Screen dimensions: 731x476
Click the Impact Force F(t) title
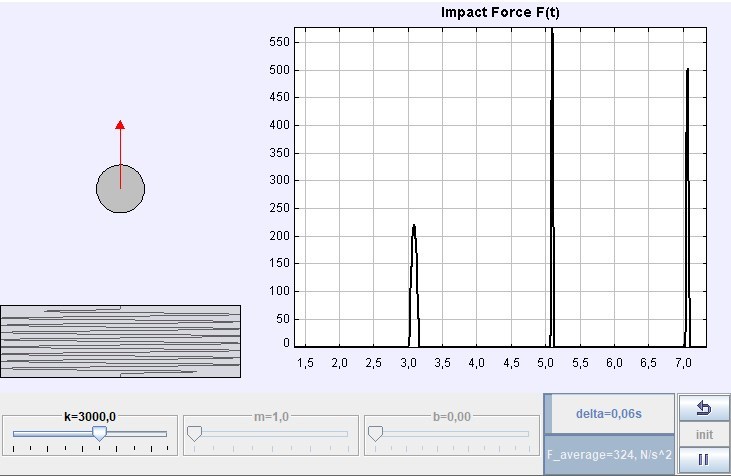[505, 12]
